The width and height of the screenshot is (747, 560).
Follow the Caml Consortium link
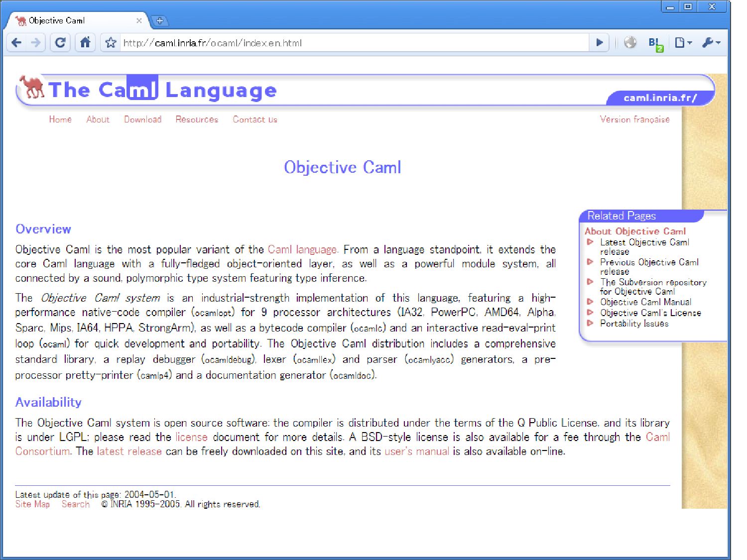point(657,437)
